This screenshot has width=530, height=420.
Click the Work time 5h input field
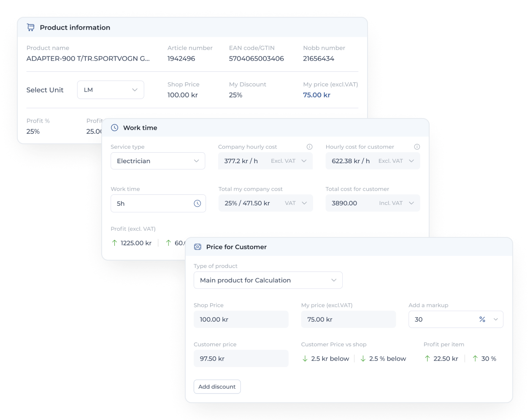coord(158,203)
